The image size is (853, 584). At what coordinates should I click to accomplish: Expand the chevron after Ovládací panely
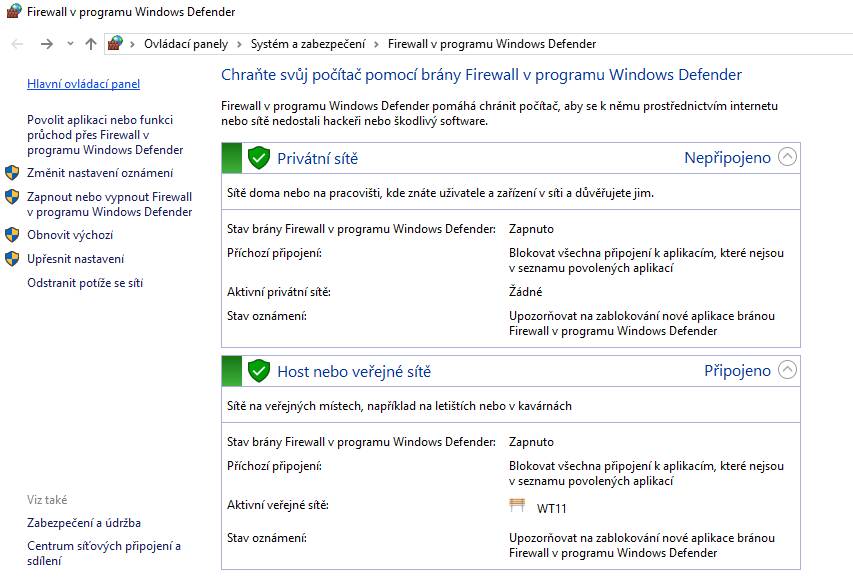point(239,45)
